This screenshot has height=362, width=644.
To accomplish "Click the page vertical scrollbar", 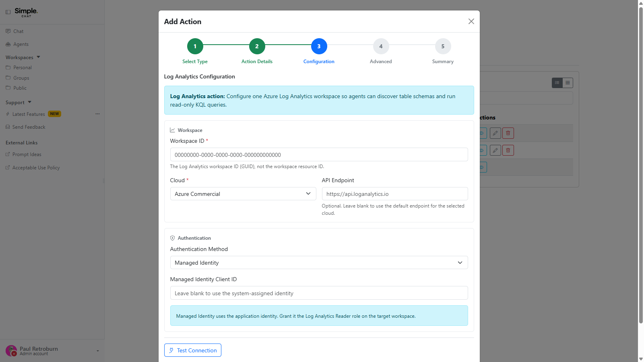I will click(x=641, y=165).
